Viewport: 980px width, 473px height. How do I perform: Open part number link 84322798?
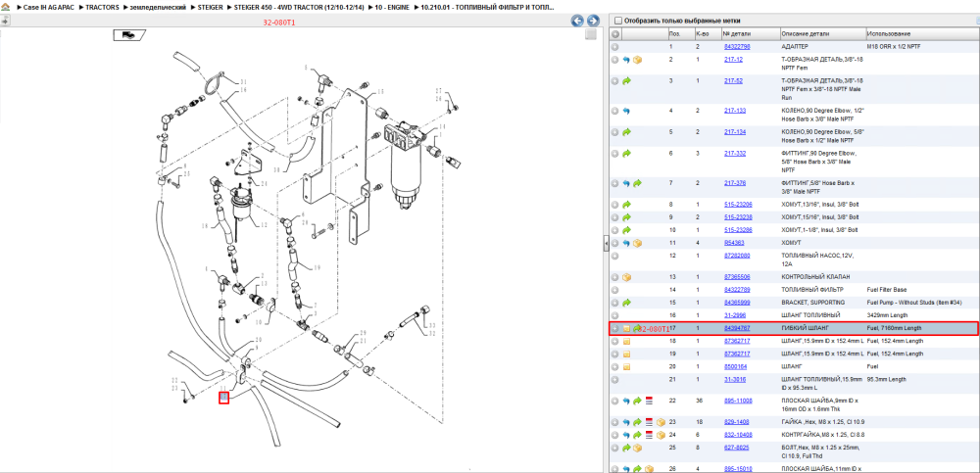tap(737, 47)
